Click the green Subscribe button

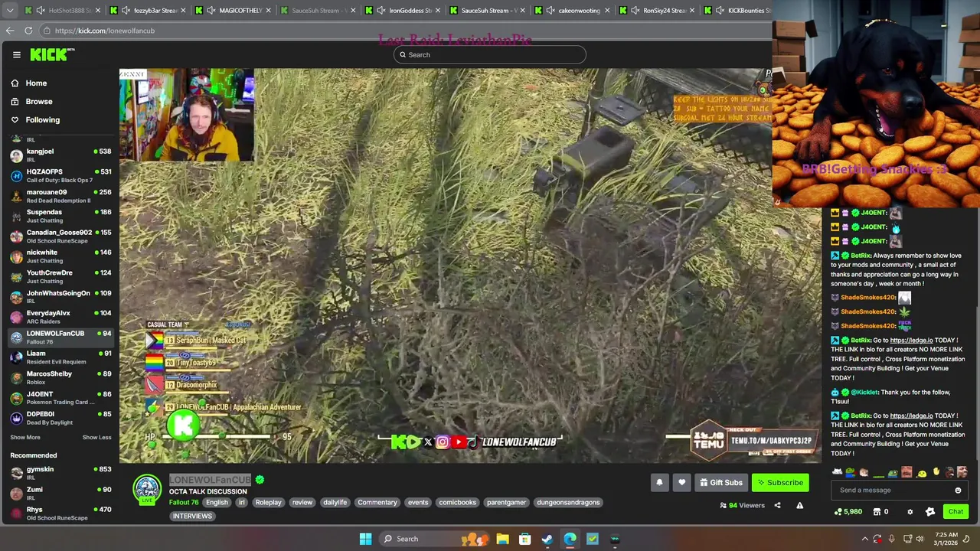pyautogui.click(x=780, y=482)
